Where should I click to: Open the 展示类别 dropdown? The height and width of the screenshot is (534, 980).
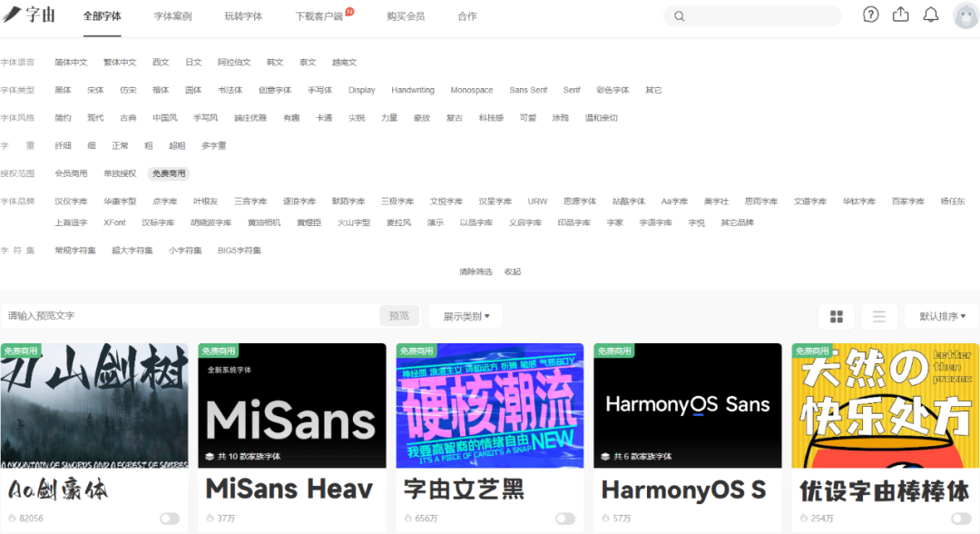465,316
